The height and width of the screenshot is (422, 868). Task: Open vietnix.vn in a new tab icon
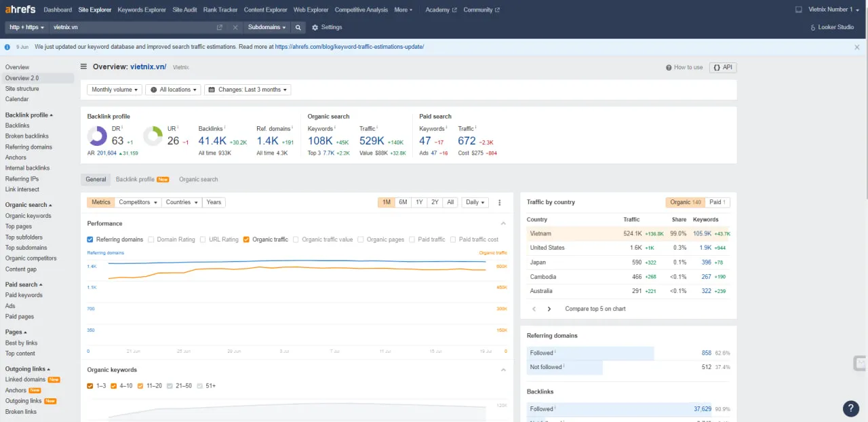220,27
